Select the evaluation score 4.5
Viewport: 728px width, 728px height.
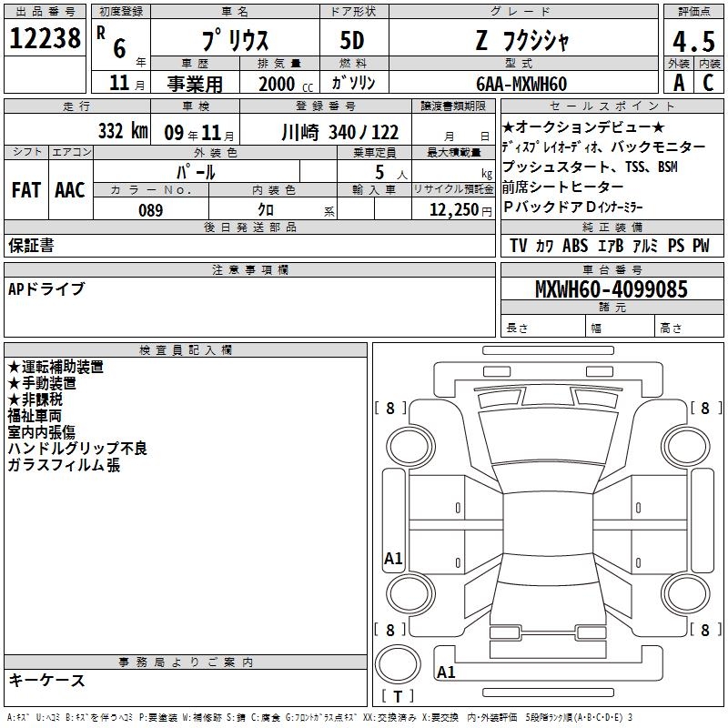click(x=693, y=41)
